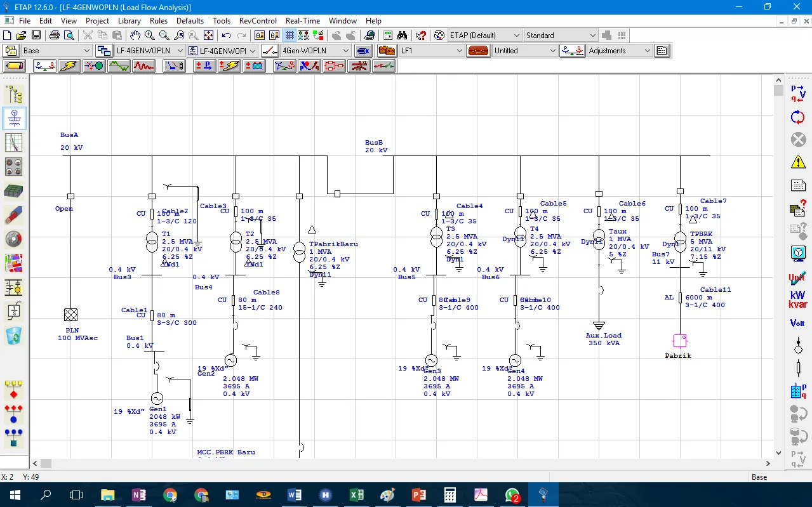Screen dimensions: 812x507
Task: Expand the Base revision dropdown
Action: click(x=87, y=51)
